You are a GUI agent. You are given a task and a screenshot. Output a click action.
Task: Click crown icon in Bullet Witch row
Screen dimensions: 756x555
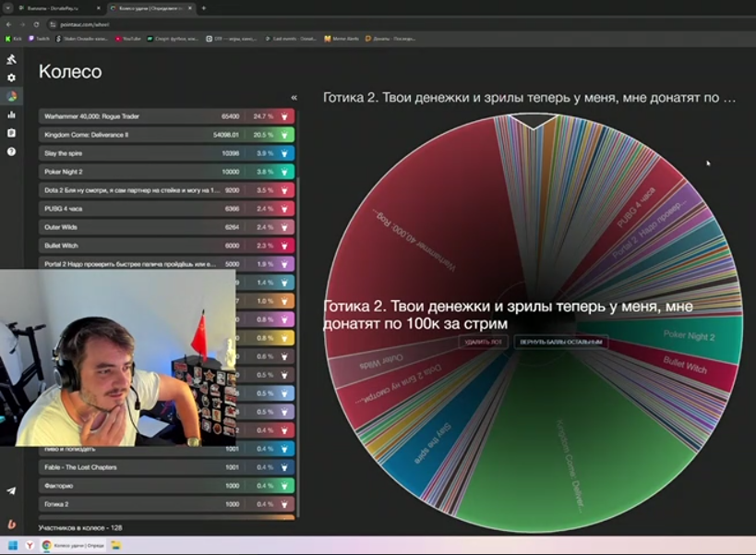point(284,246)
